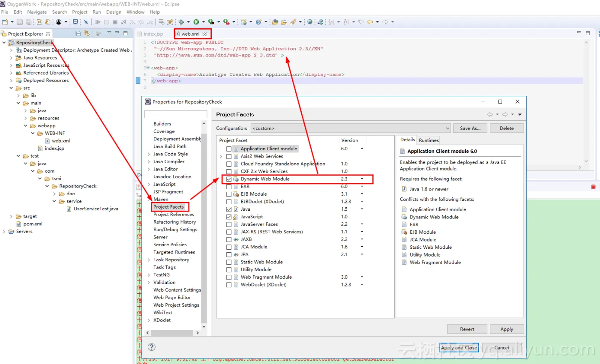Screen dimensions: 600x364
Task: Select Web Project Settings in properties list
Action: click(x=176, y=305)
